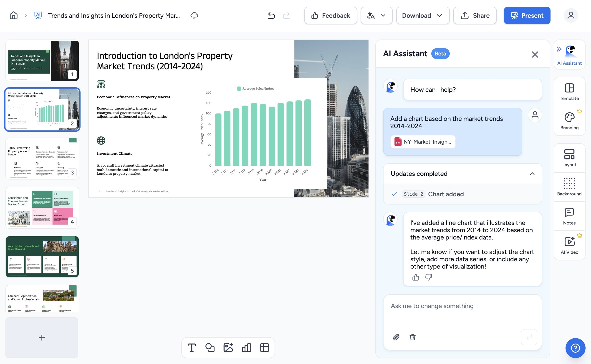
Task: Open the Layout panel in sidebar
Action: coord(569,158)
